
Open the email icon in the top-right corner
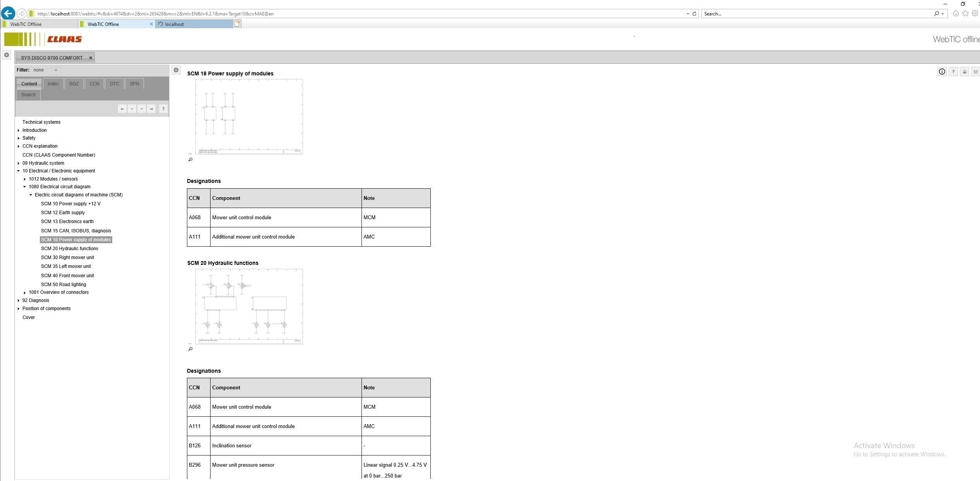975,72
